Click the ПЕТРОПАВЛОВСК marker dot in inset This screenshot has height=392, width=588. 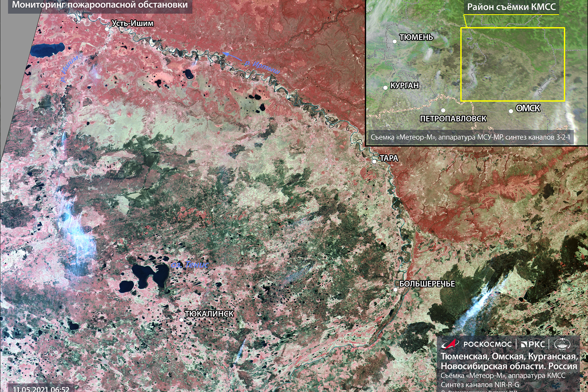443,110
